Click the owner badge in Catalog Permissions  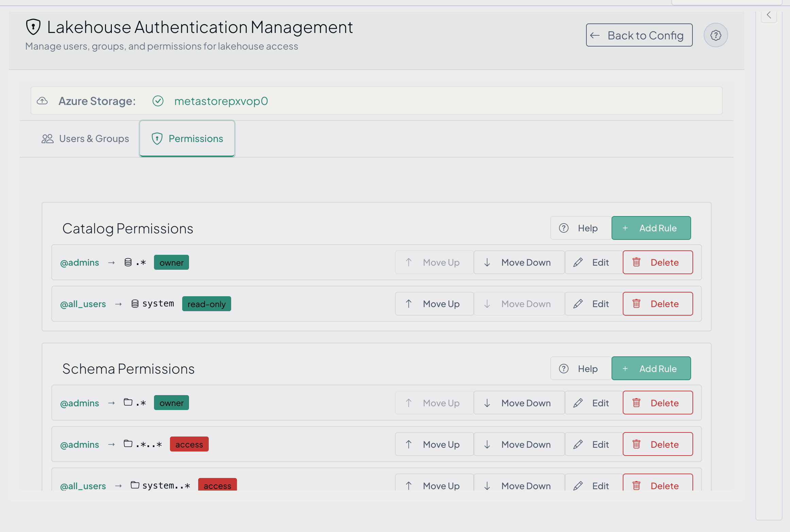point(171,262)
